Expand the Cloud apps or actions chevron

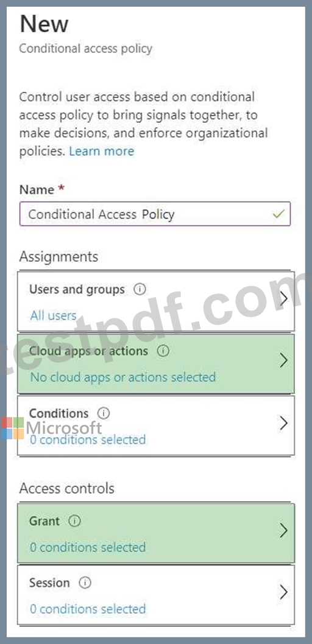283,360
